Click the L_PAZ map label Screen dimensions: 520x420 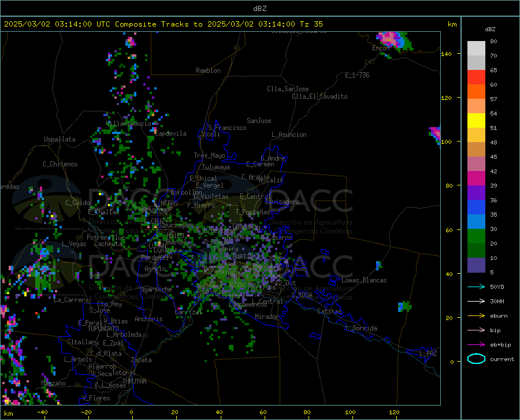[428, 354]
